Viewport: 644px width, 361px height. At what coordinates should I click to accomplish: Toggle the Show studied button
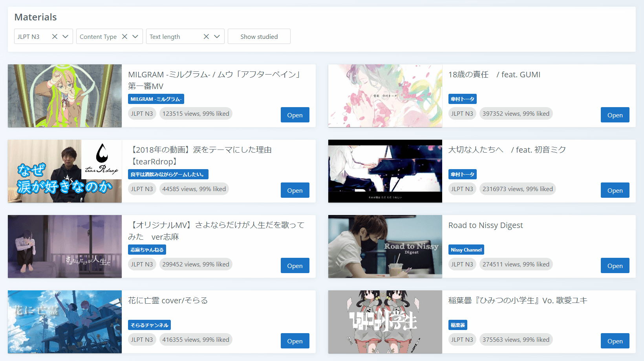[x=259, y=36]
